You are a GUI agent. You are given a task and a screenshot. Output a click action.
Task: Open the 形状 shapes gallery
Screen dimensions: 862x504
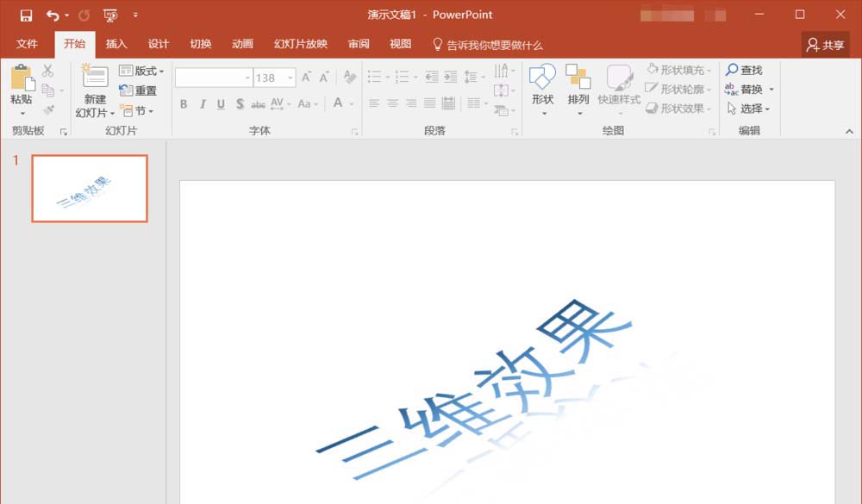(542, 89)
